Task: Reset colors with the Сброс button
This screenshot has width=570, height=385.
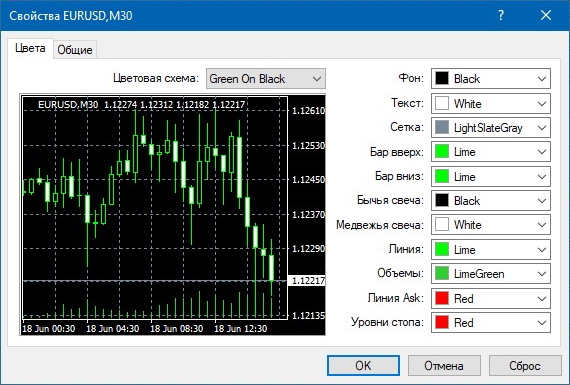Action: tap(525, 365)
